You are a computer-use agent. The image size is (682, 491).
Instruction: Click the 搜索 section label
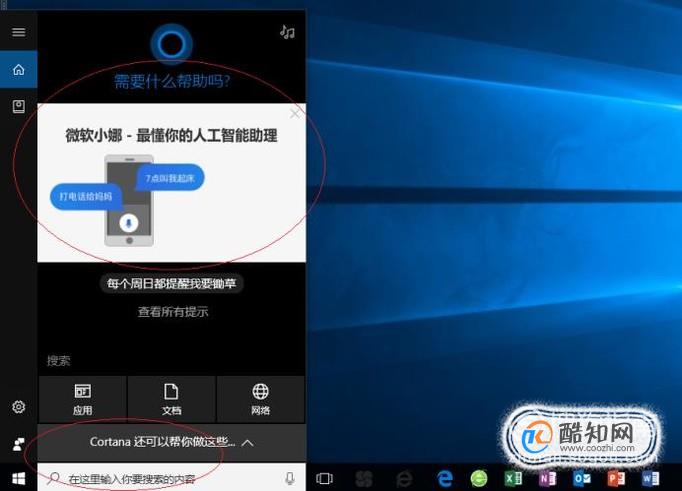click(58, 361)
